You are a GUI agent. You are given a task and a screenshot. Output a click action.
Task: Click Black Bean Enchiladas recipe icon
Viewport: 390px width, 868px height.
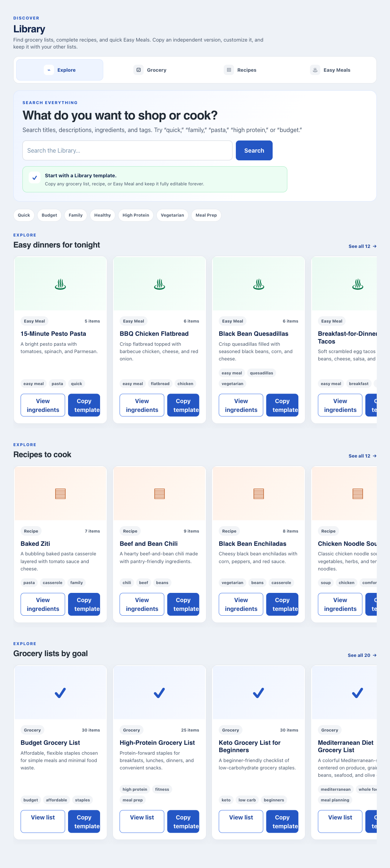[x=259, y=494]
